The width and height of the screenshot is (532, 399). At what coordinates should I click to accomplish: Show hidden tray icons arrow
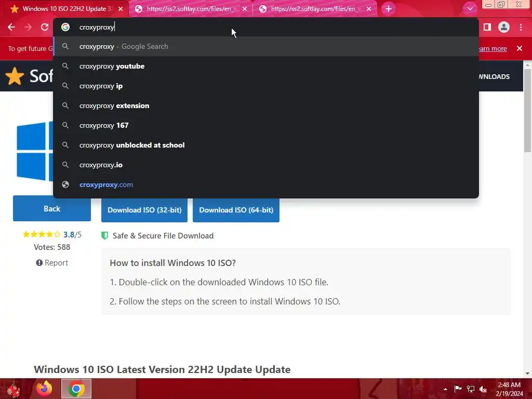(445, 389)
